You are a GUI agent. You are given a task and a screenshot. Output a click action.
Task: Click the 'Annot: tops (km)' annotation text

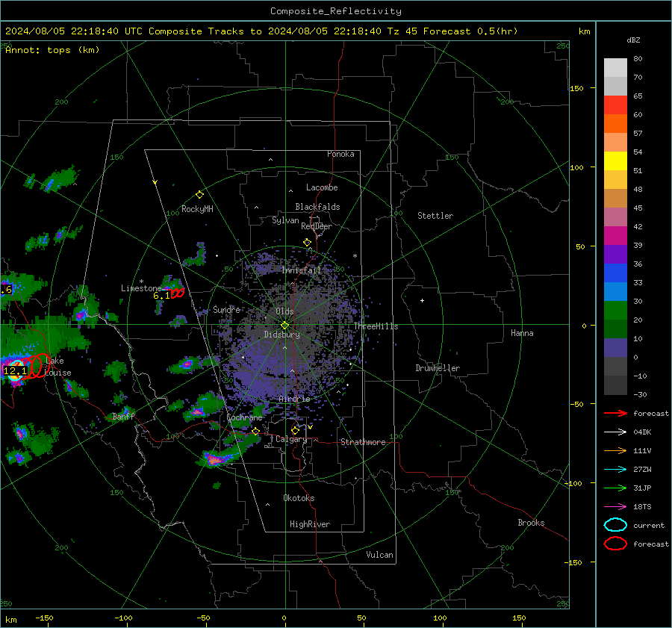coord(52,50)
